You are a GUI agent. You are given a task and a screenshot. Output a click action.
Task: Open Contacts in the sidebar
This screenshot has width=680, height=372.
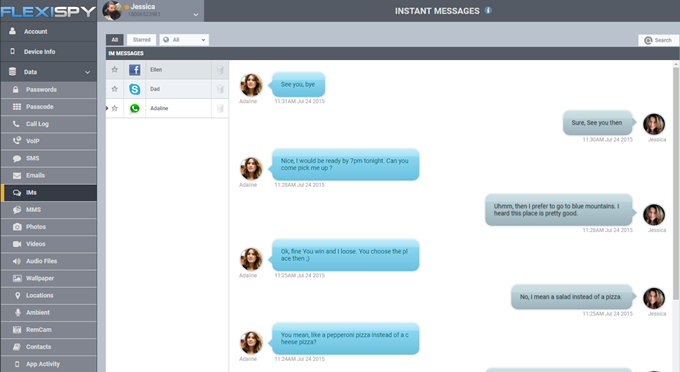(49, 347)
